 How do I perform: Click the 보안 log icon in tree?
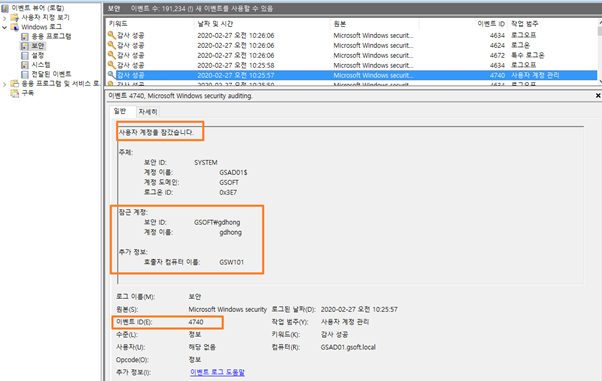(25, 46)
